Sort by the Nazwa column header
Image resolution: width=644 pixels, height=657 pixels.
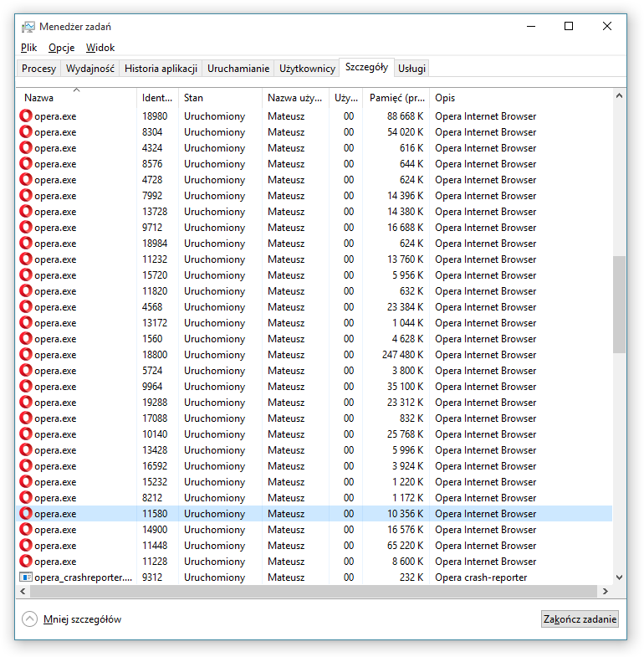click(x=76, y=98)
